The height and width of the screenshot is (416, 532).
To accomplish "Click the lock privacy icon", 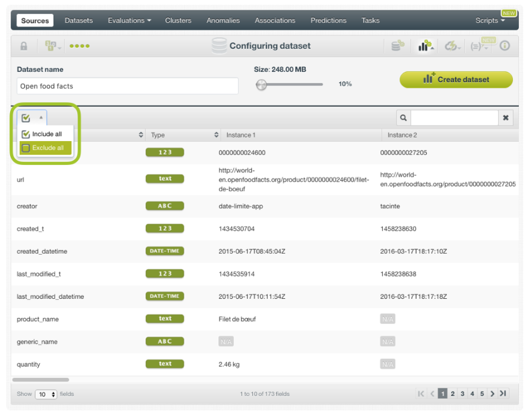I will click(24, 46).
